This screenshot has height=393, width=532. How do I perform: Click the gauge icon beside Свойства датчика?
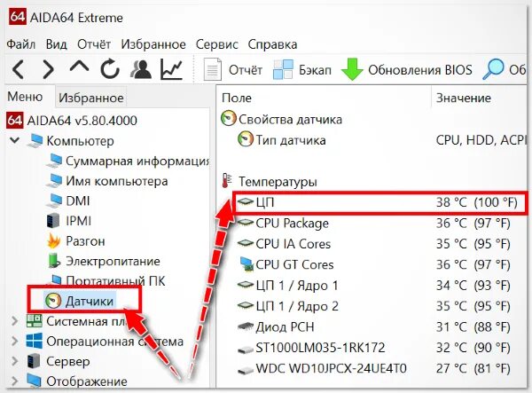(x=228, y=119)
